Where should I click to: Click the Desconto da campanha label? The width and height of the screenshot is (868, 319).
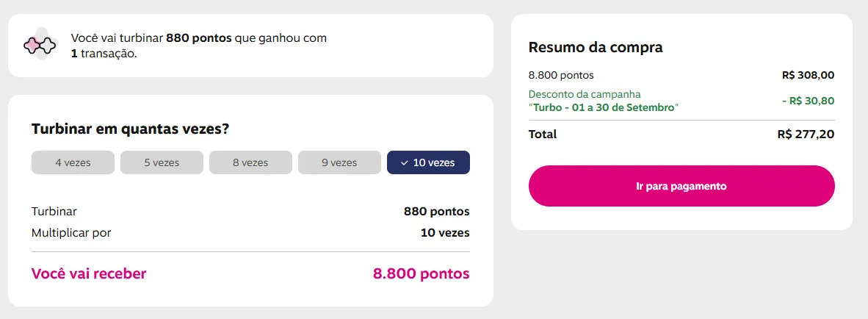(x=585, y=94)
